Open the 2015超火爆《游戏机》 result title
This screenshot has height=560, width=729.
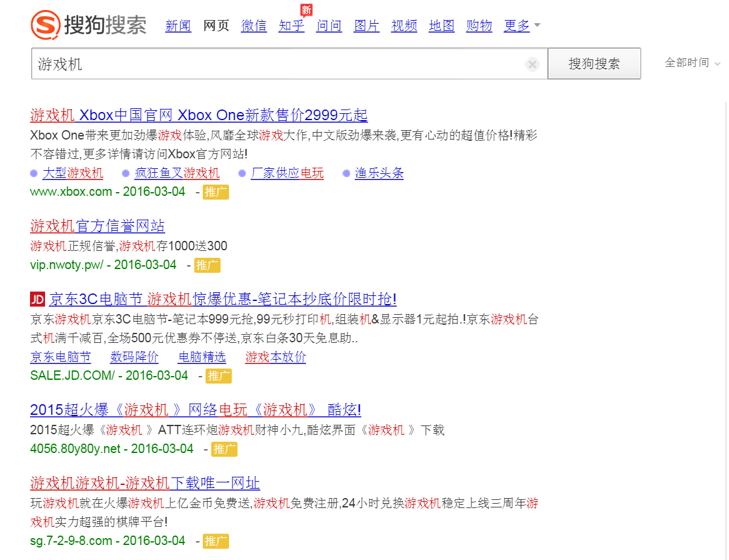pos(196,410)
